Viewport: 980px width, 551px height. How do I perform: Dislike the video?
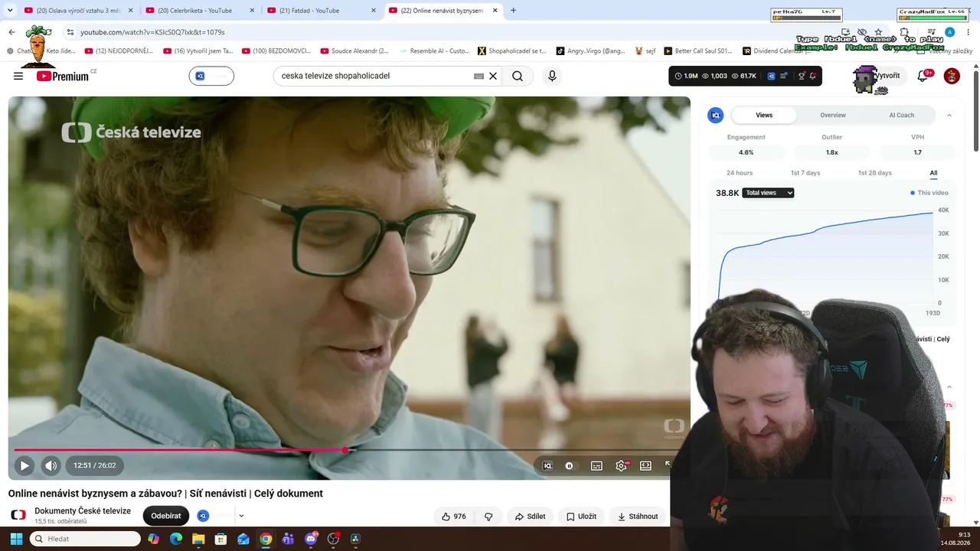488,517
